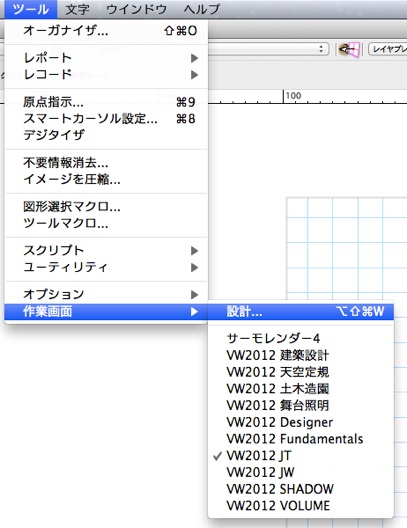Open the ツール menu in menu bar
Viewport: 407px width, 528px height.
point(31,9)
